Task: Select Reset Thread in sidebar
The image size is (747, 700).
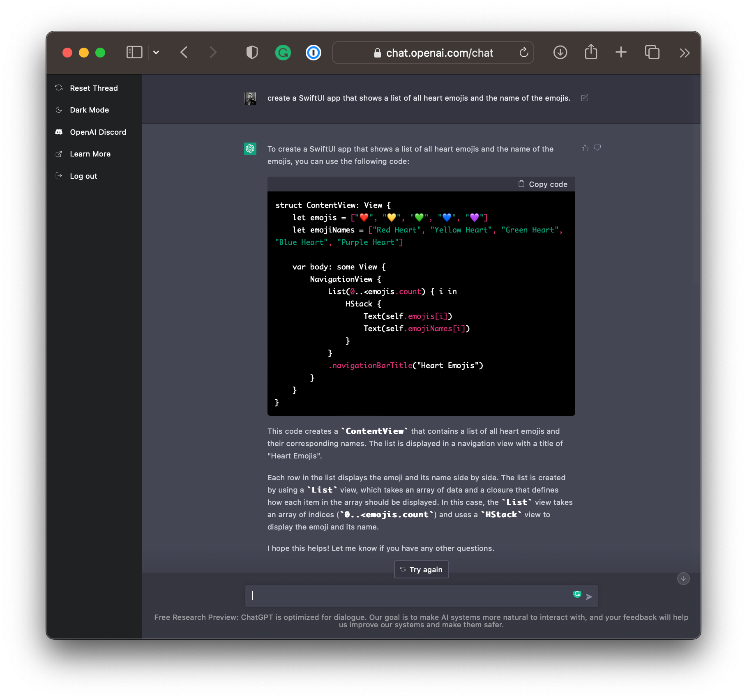Action: click(x=94, y=88)
